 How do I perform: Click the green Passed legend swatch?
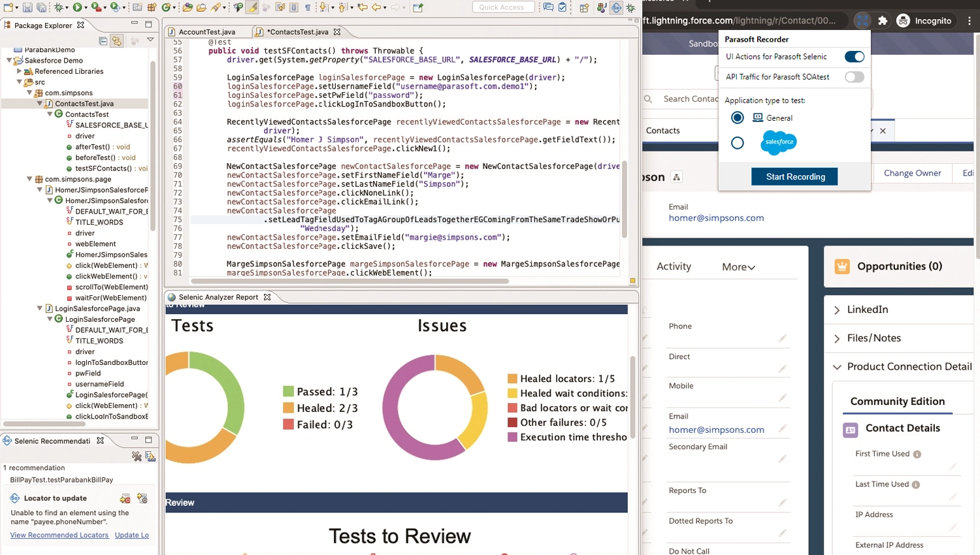pos(288,391)
